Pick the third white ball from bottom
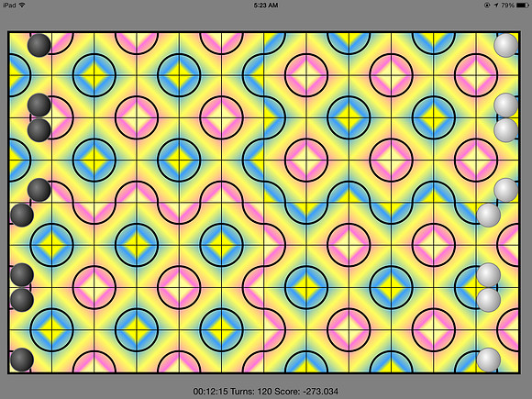Viewport: 532px width, 399px height. click(x=489, y=274)
